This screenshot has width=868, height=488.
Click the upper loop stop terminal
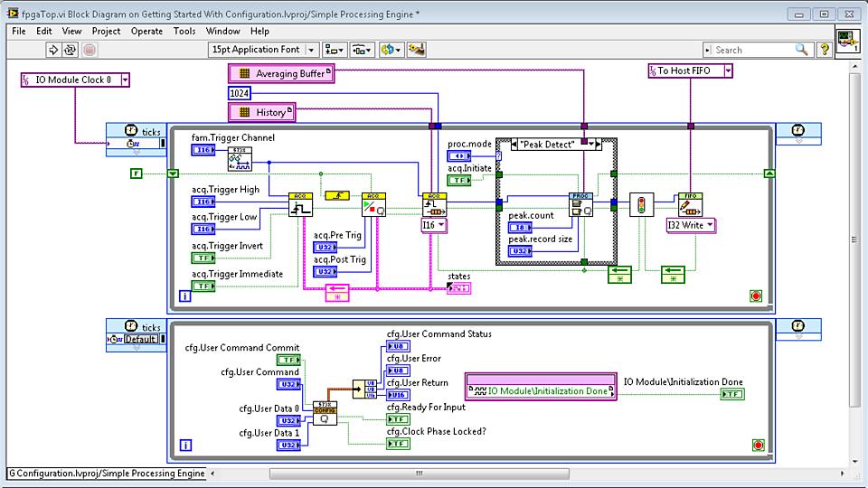[756, 296]
